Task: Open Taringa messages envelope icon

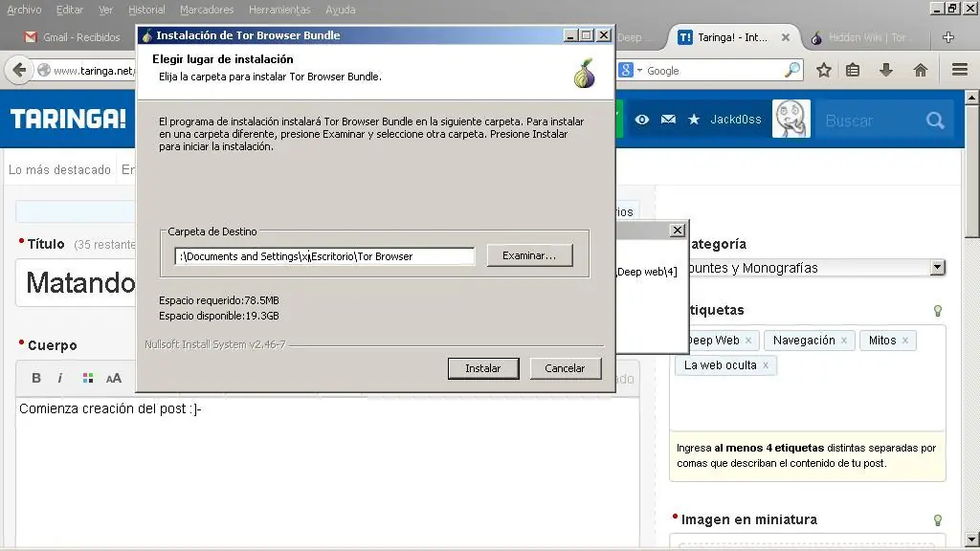Action: click(668, 120)
